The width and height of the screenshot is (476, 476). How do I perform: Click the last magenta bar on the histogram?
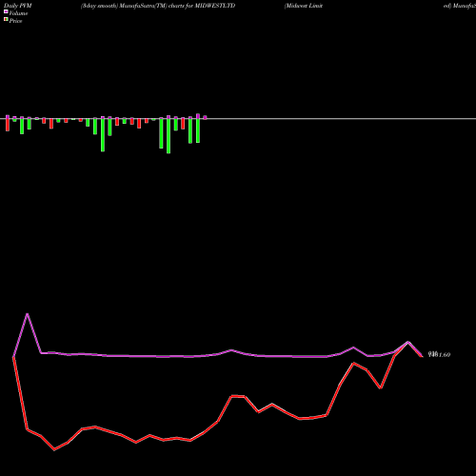pyautogui.click(x=205, y=118)
